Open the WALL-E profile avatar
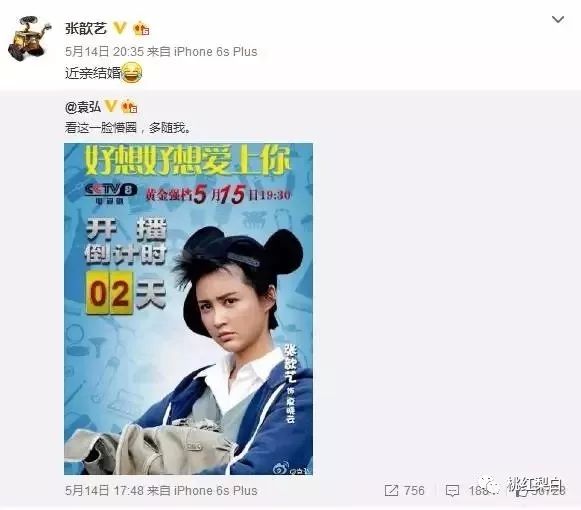 pos(29,38)
